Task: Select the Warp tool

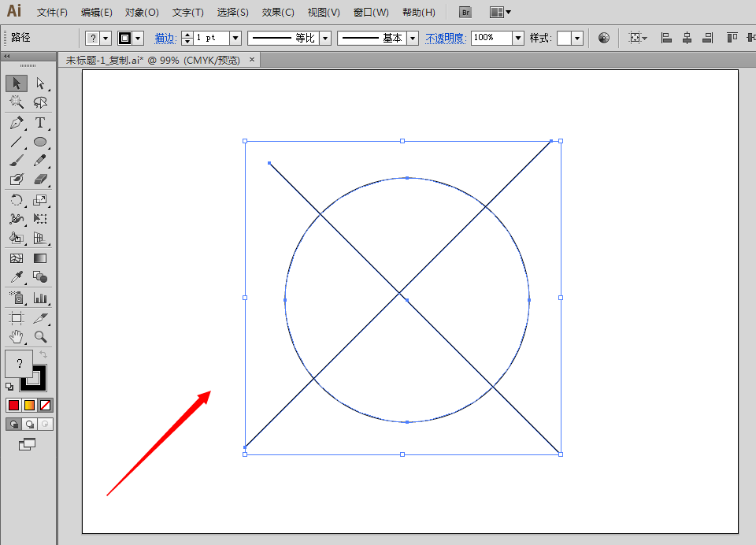Action: (x=17, y=218)
